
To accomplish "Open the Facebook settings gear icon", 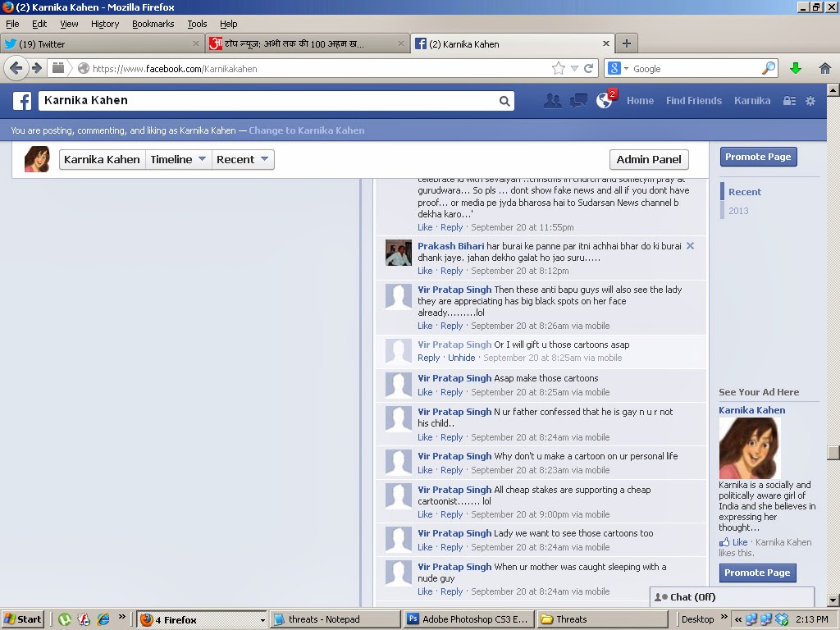I will pos(810,101).
